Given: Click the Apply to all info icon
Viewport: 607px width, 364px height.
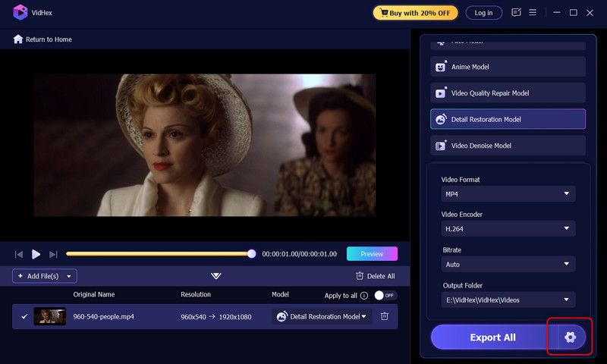Looking at the screenshot, I should click(364, 295).
